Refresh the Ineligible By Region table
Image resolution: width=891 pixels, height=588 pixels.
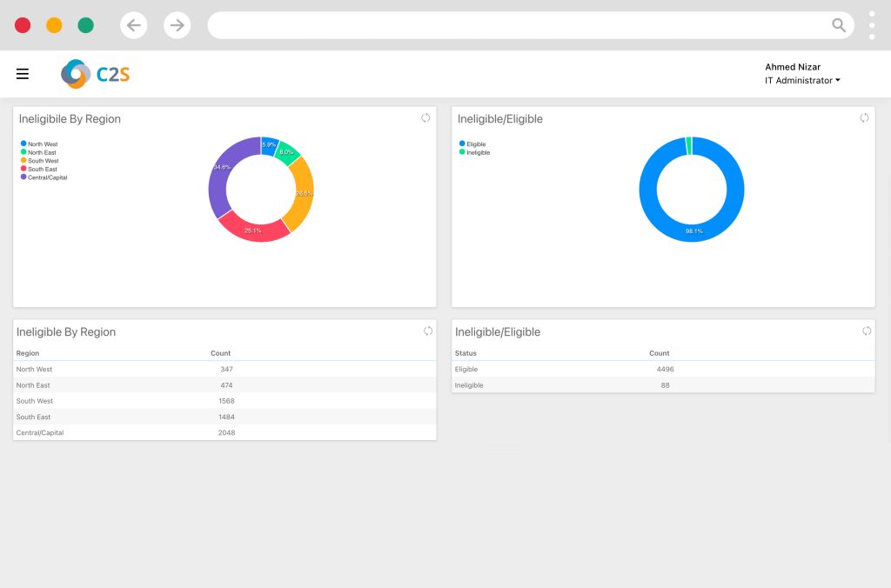(428, 331)
